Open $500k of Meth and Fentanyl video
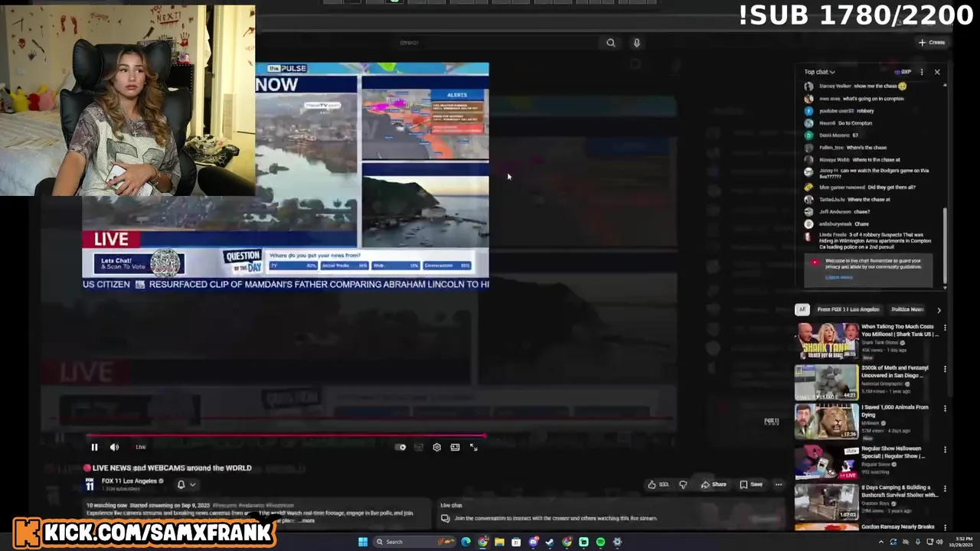980x551 pixels. tap(826, 383)
